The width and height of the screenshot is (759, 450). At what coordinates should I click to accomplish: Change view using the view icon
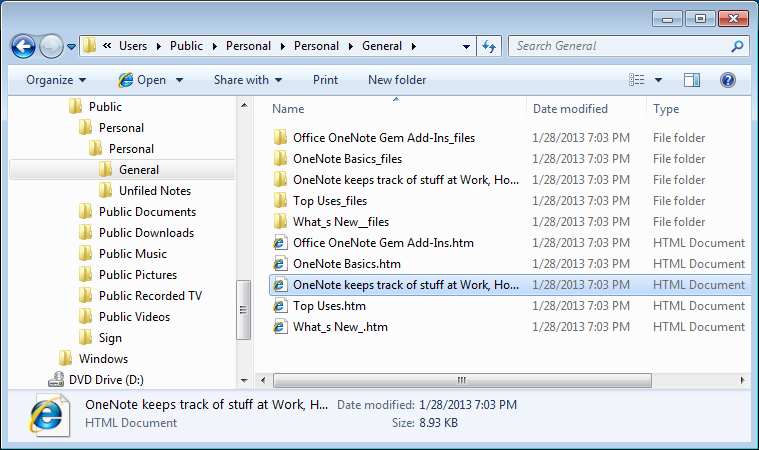click(637, 80)
